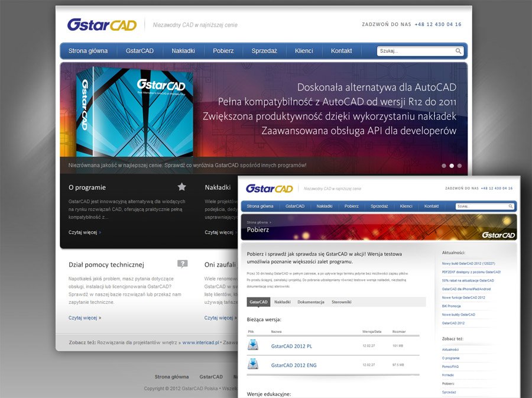The width and height of the screenshot is (532, 398).
Task: Switch to the Nakładki download tab
Action: (283, 302)
